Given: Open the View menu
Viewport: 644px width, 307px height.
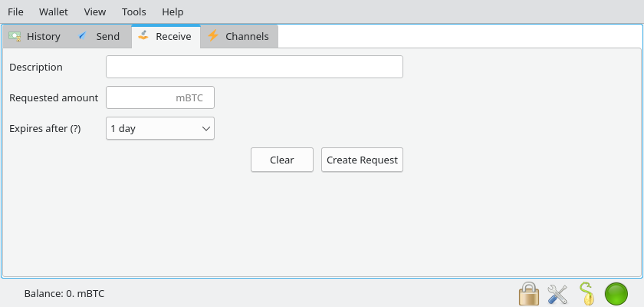Looking at the screenshot, I should 95,12.
